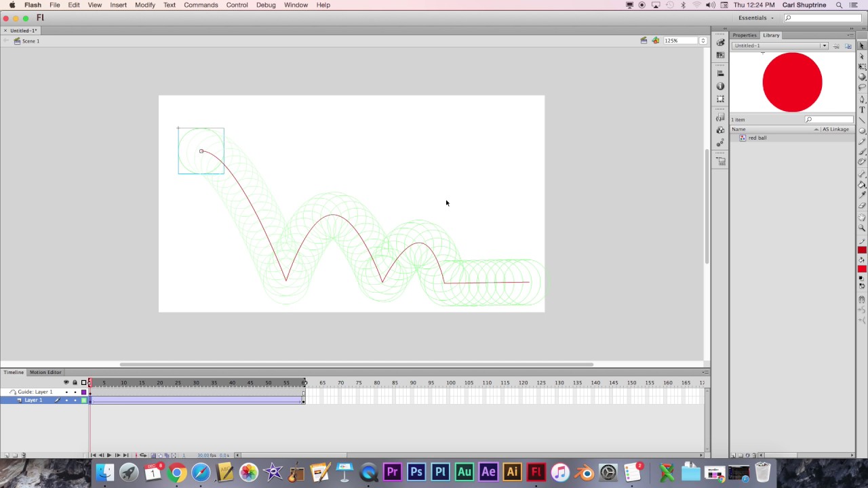Open the Edit Scene dropdown icon

coord(644,41)
